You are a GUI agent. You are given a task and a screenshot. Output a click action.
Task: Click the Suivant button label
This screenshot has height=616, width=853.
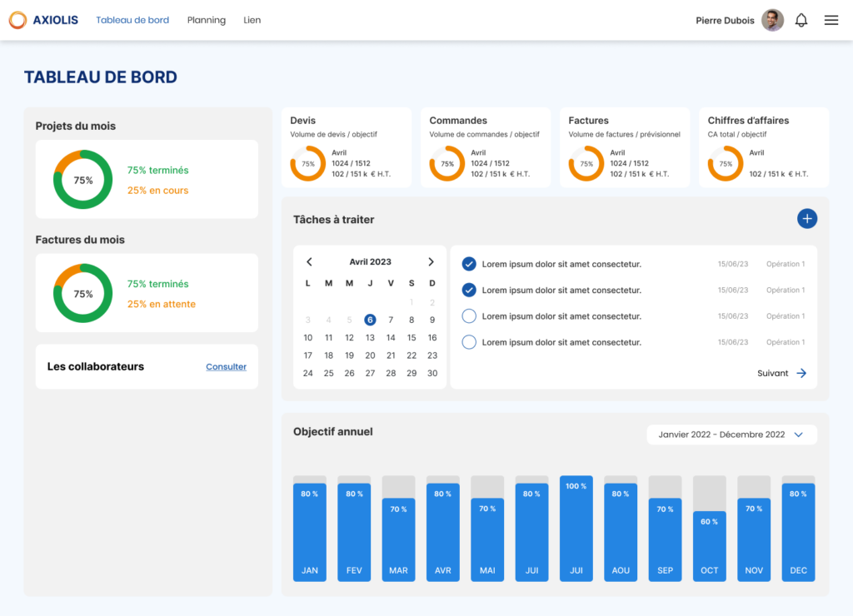point(772,373)
